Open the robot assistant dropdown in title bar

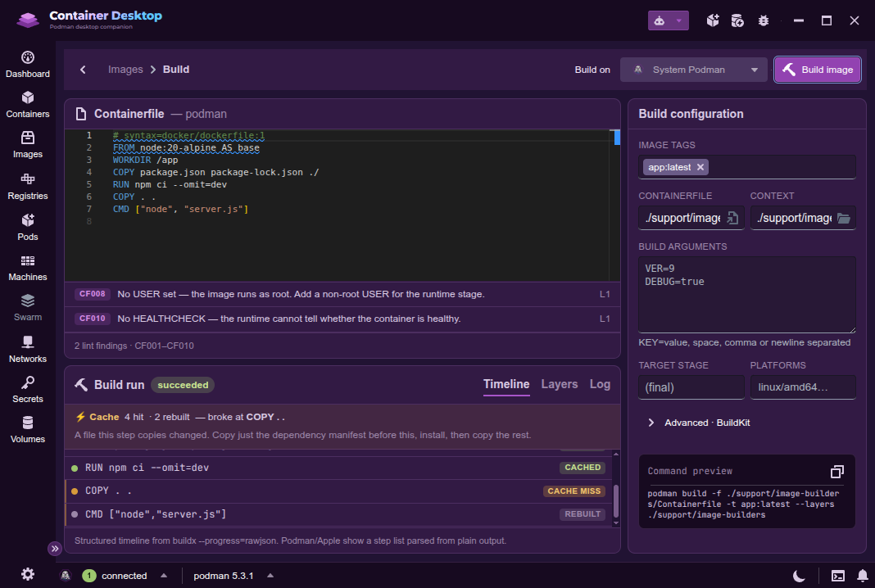(x=668, y=20)
